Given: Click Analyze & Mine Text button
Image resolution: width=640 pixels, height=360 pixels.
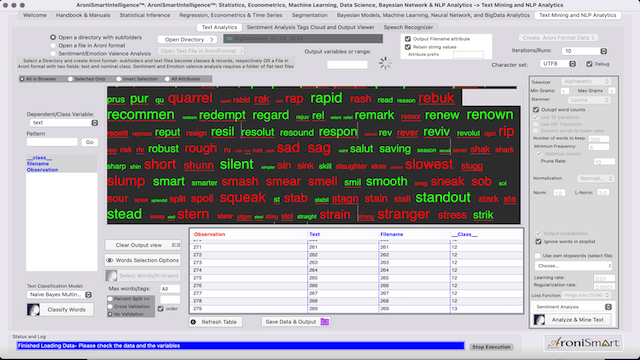Looking at the screenshot, I should pos(572,320).
